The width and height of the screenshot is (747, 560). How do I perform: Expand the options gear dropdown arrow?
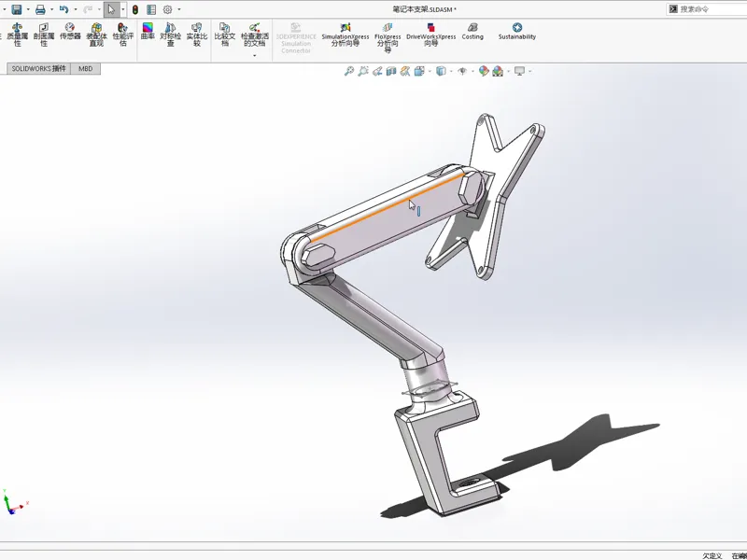pyautogui.click(x=179, y=9)
